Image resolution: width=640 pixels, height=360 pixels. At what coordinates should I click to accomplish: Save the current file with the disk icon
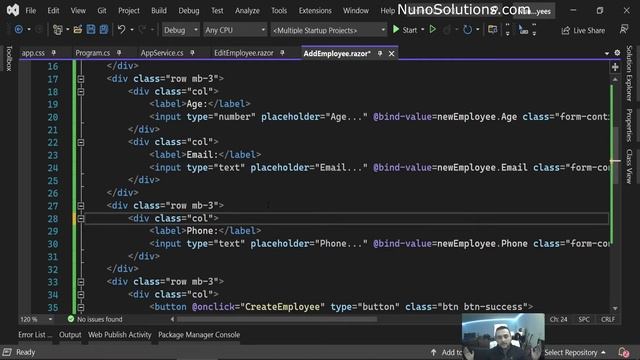click(x=91, y=30)
